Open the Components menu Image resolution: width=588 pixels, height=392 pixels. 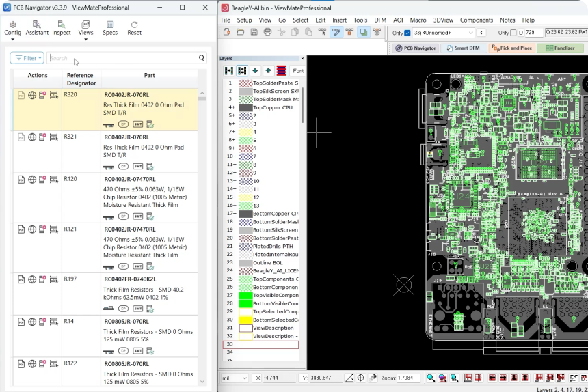click(x=477, y=20)
